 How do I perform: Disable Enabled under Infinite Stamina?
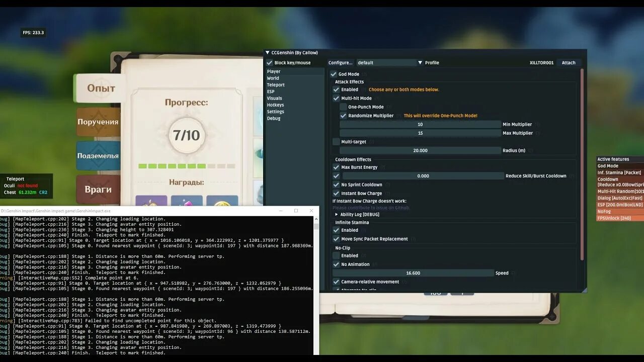click(x=336, y=230)
